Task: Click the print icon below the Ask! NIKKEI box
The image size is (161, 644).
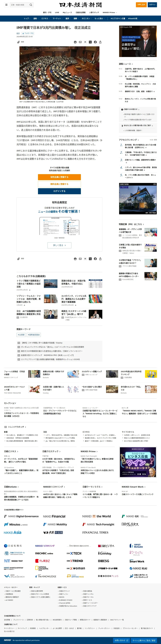Action: 75,259
